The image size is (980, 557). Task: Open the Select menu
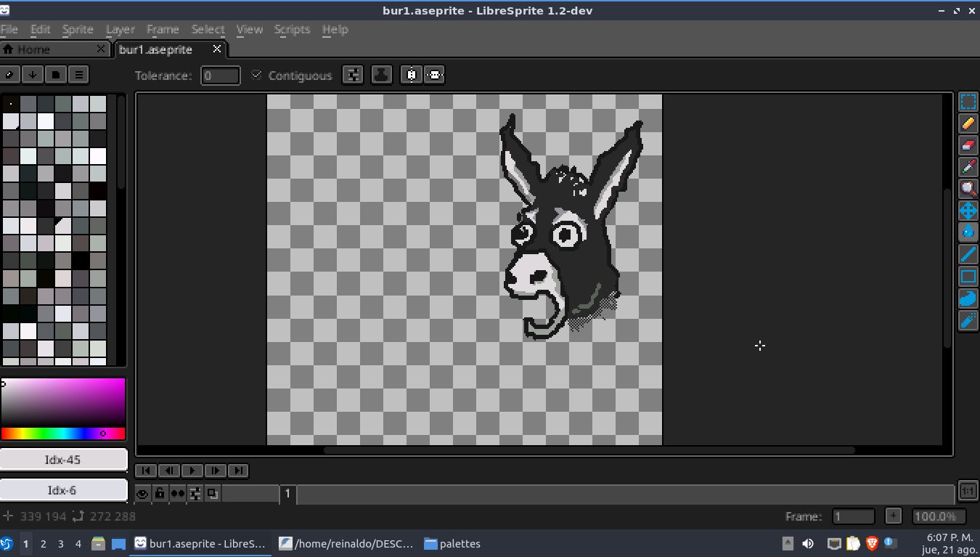coord(208,29)
